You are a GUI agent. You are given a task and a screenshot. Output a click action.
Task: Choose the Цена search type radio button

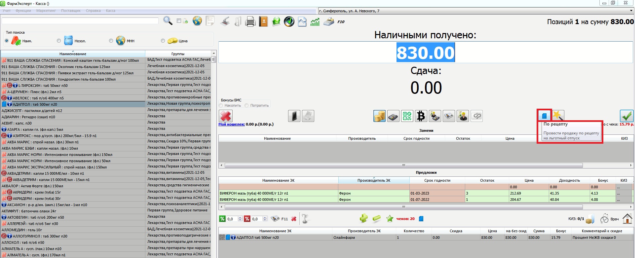[163, 41]
